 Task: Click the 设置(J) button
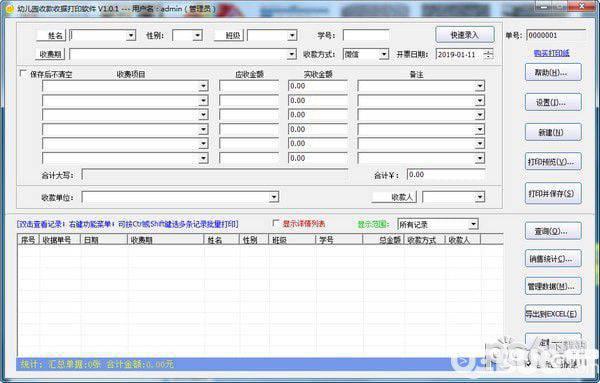(x=553, y=102)
